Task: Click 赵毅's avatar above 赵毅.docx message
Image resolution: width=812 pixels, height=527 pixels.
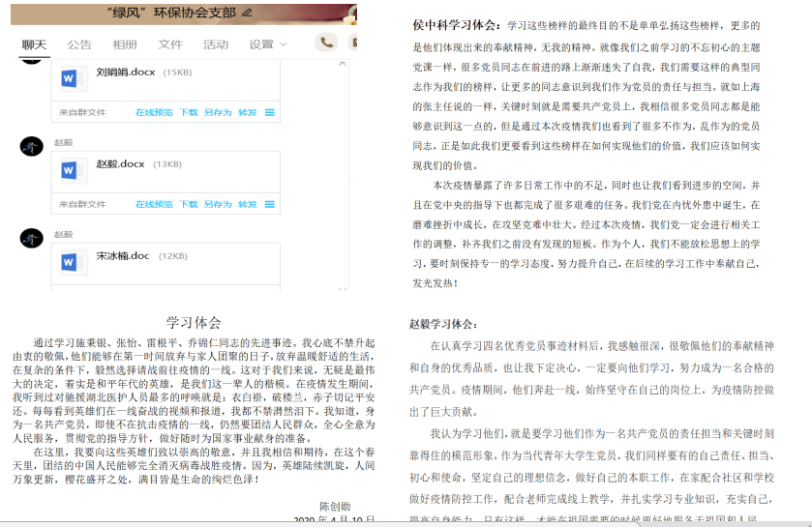Action: pyautogui.click(x=32, y=146)
